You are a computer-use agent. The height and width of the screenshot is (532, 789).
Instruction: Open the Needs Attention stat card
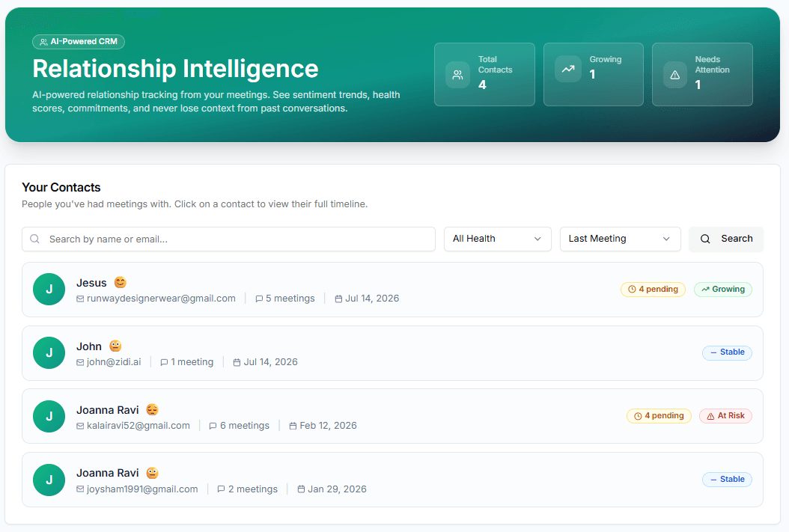point(702,74)
